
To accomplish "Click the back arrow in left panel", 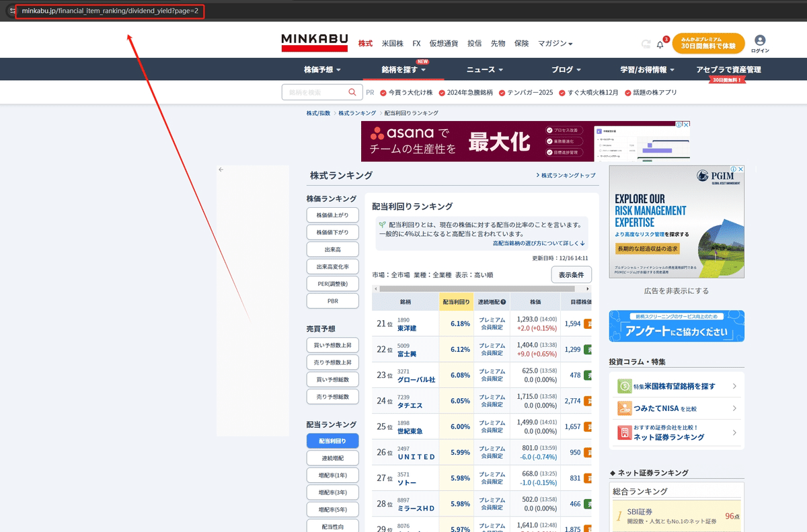I will 221,169.
